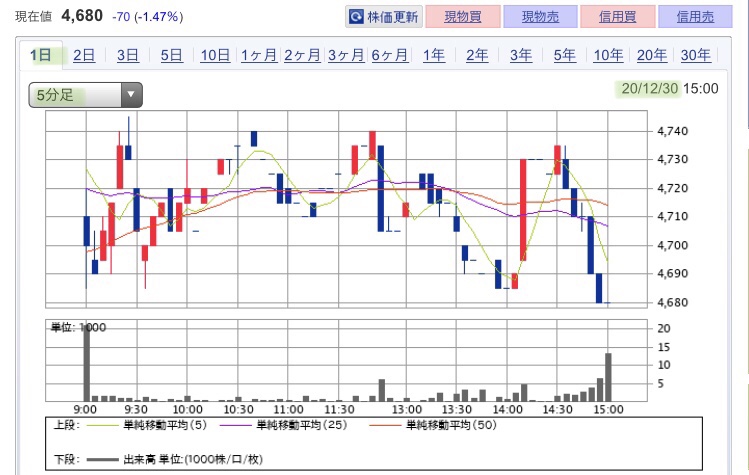Click the 4,720 price axis label
This screenshot has width=749, height=475.
[673, 188]
